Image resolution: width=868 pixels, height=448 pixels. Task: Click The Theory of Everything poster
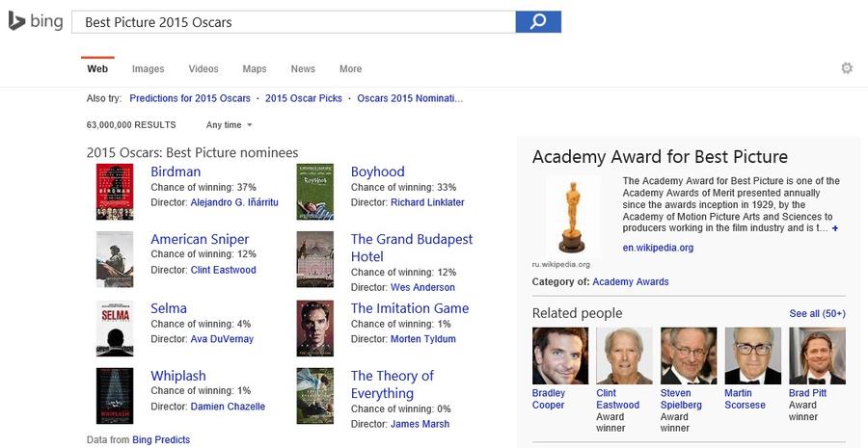[315, 396]
